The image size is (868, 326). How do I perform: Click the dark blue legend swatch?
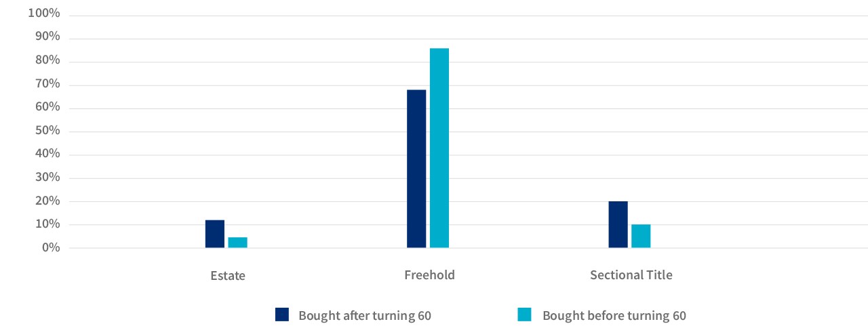tap(282, 314)
